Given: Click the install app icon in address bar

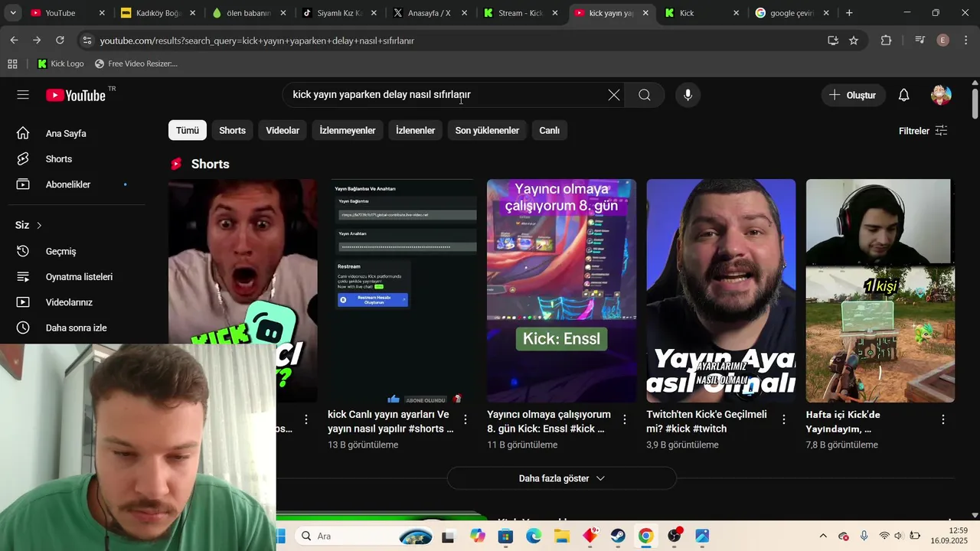Looking at the screenshot, I should tap(833, 41).
